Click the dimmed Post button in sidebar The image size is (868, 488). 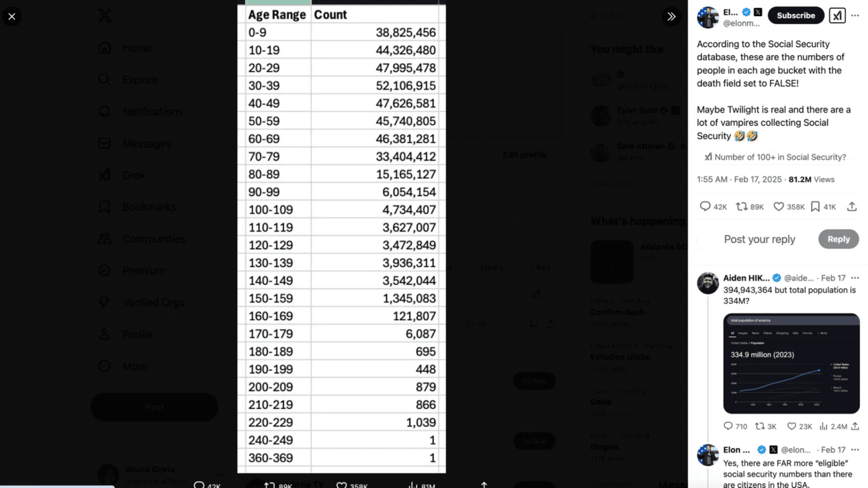coord(155,407)
